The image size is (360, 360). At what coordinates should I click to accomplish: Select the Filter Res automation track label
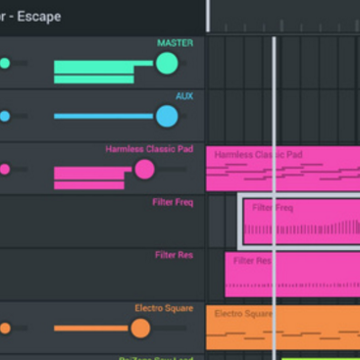174,255
